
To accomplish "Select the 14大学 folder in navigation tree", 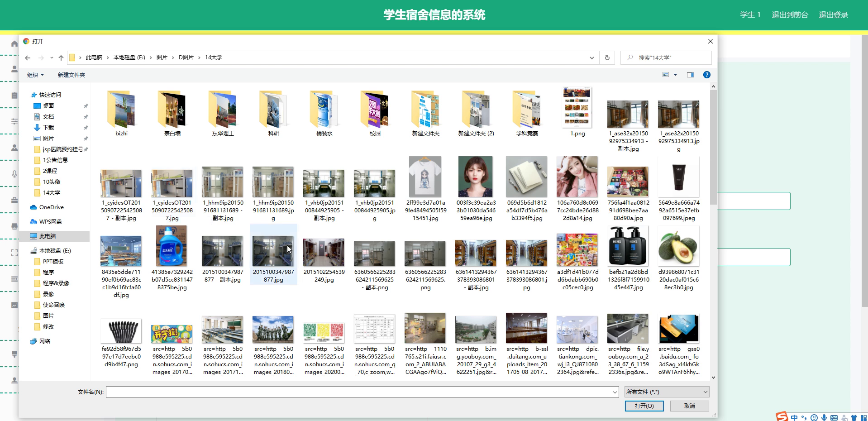I will [52, 193].
